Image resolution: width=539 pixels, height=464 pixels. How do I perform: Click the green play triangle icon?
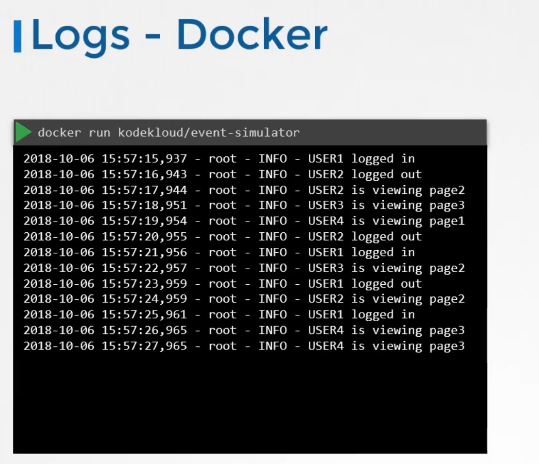23,132
